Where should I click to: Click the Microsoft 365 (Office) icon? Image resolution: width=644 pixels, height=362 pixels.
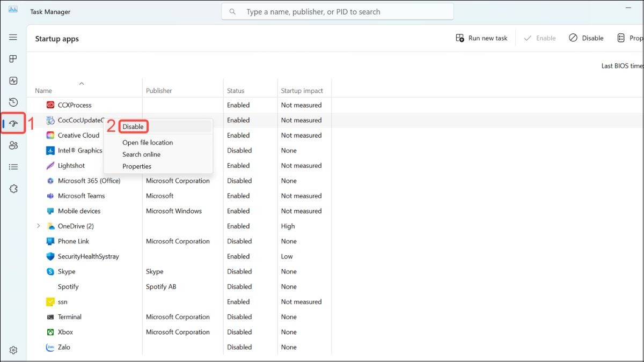[50, 181]
